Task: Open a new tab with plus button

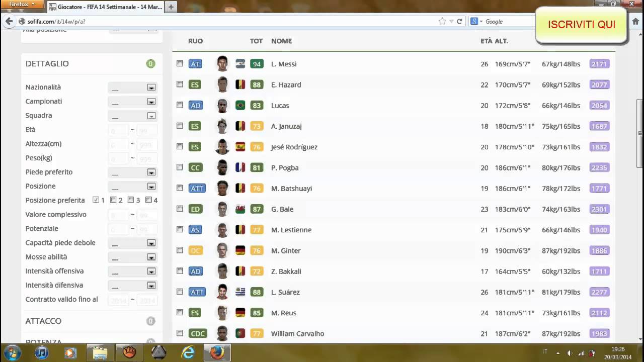Action: [x=171, y=7]
